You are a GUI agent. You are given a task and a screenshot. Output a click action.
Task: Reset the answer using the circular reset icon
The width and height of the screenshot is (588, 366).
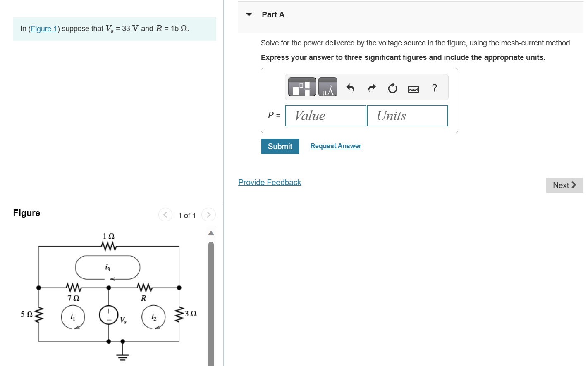pos(392,88)
